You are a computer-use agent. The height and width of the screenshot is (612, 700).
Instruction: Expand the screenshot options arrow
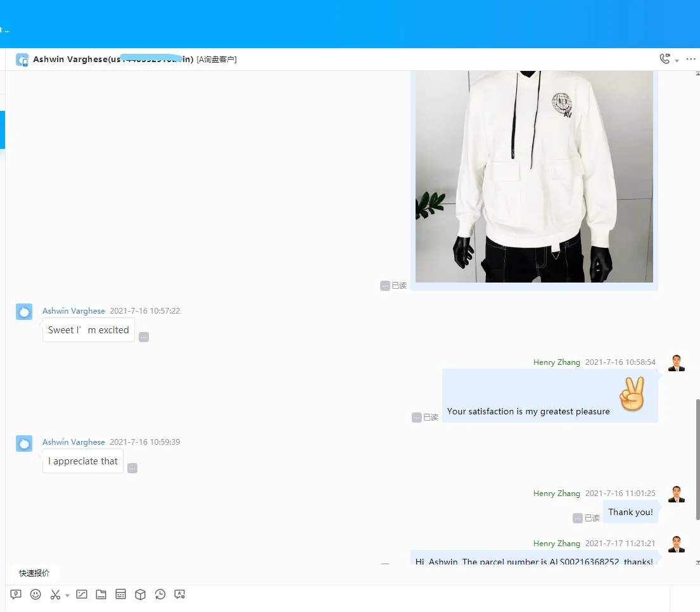tap(67, 596)
